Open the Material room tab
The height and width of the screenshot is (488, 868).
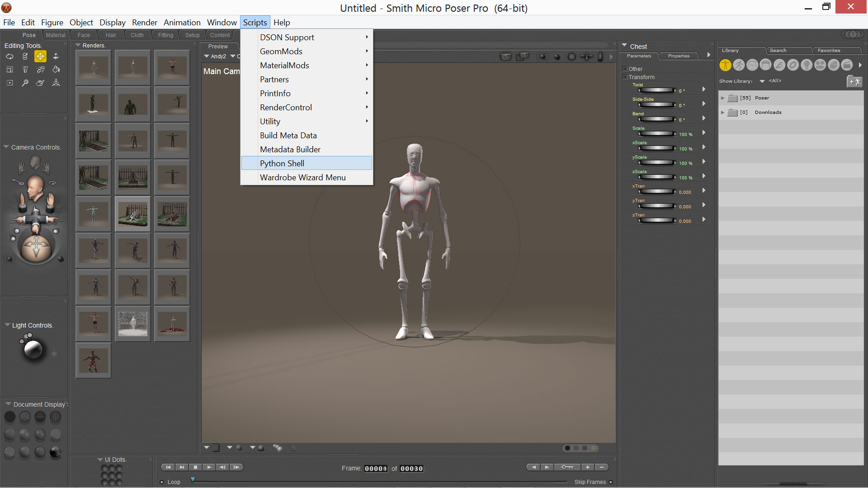click(56, 35)
